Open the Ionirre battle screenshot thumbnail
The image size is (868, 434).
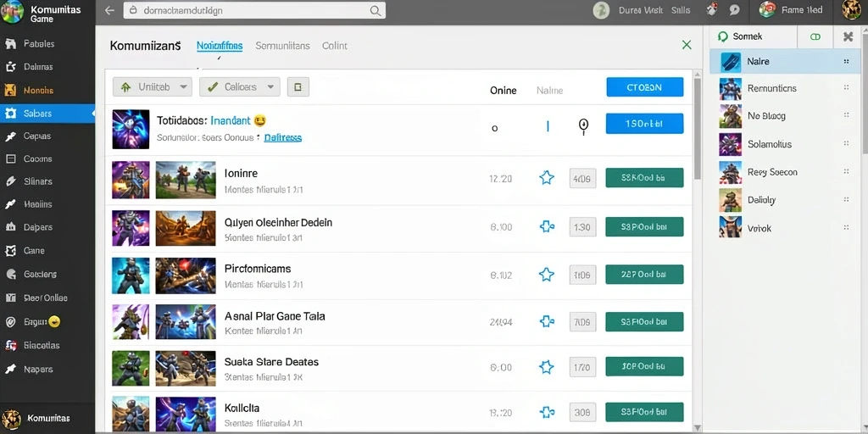[x=186, y=180]
